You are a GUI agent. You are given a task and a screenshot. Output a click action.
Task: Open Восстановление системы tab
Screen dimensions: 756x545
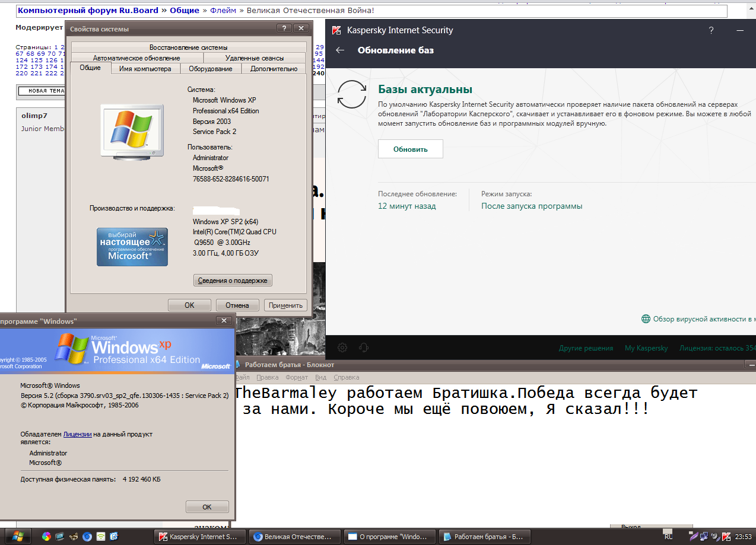point(188,47)
